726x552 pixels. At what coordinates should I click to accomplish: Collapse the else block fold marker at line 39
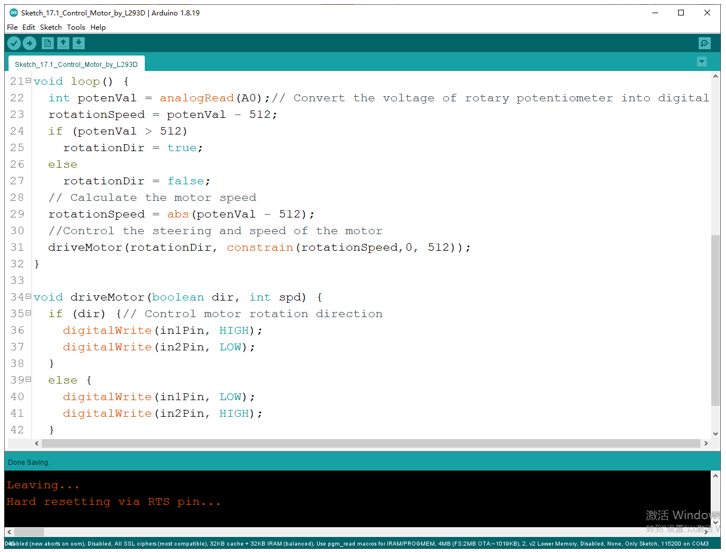coord(28,379)
